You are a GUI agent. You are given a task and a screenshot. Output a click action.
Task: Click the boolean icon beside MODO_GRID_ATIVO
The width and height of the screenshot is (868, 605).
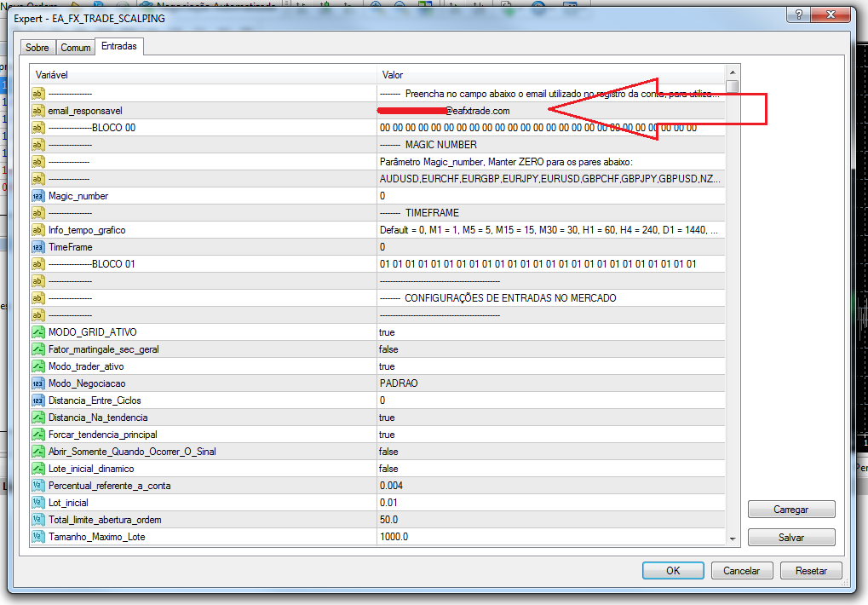37,332
